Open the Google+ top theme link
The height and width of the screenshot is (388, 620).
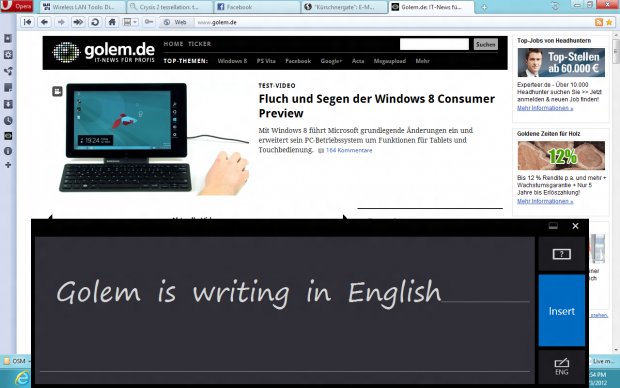click(331, 61)
